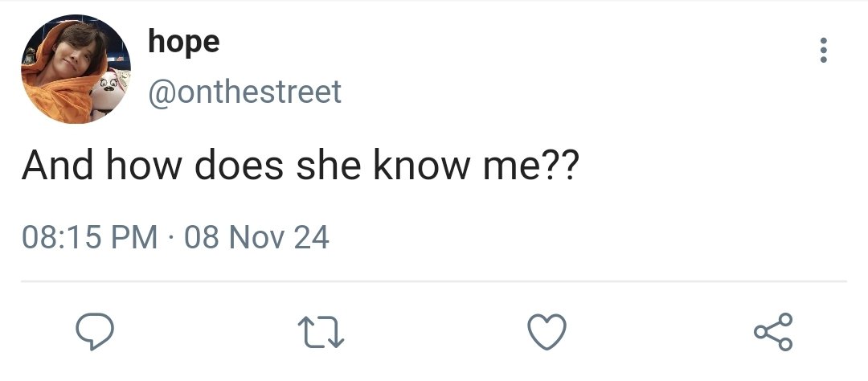Open hope's profile picture
This screenshot has height=381, width=868.
tap(76, 68)
